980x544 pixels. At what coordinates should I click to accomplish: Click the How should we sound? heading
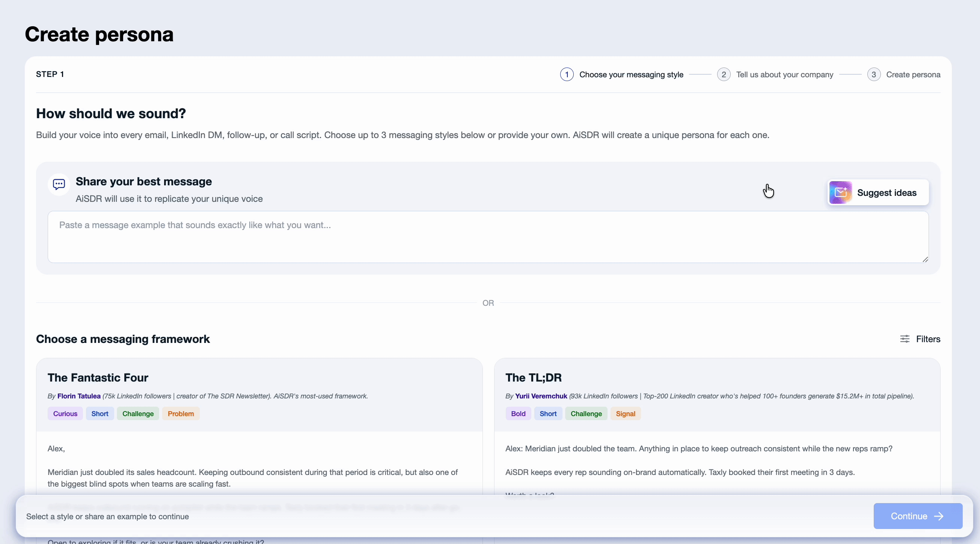pos(111,114)
